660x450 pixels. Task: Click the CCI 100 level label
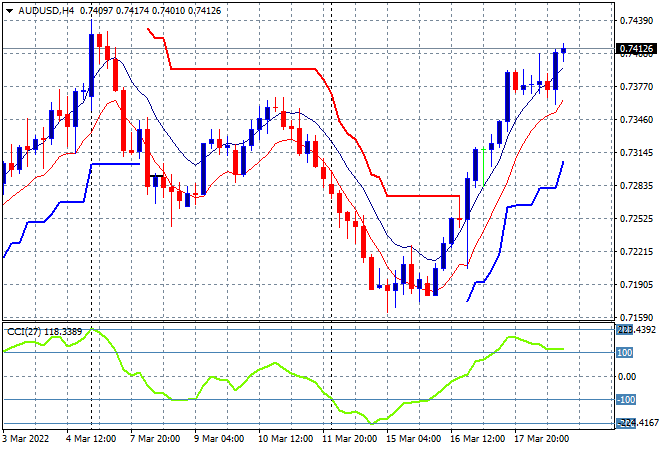624,352
